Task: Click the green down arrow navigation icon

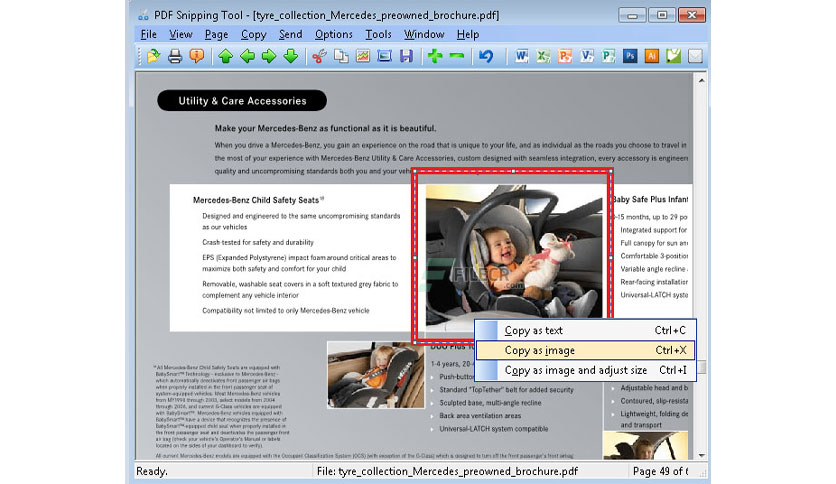Action: click(x=291, y=56)
